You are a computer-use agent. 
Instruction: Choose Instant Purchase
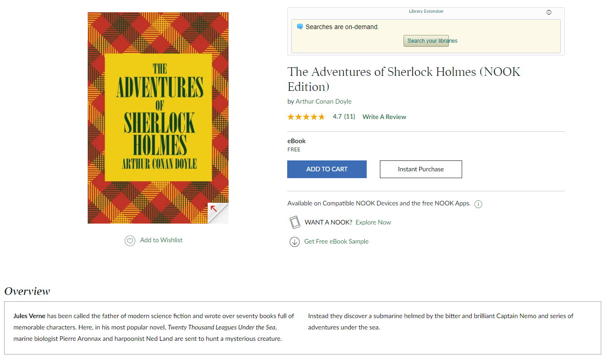coord(421,169)
